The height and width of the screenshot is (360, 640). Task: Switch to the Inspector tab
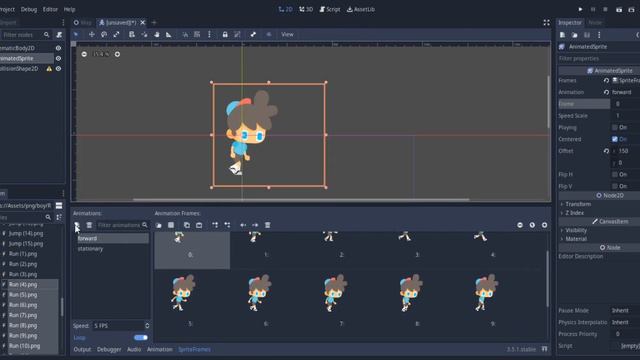pyautogui.click(x=570, y=22)
